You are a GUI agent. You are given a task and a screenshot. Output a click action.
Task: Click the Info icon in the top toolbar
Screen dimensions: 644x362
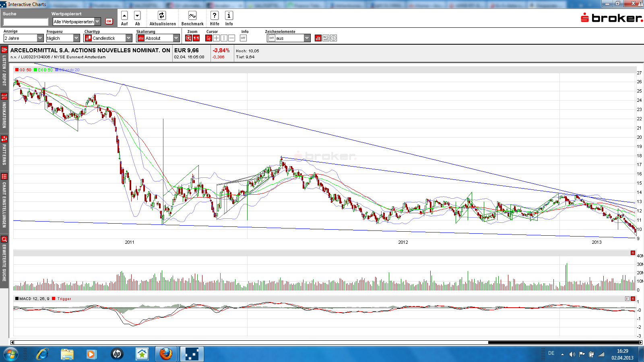click(229, 15)
